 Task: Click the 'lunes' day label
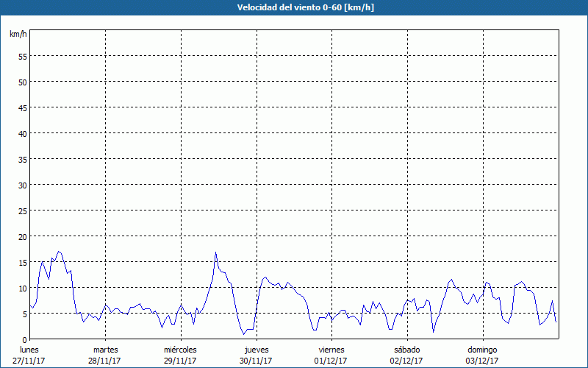click(x=29, y=349)
